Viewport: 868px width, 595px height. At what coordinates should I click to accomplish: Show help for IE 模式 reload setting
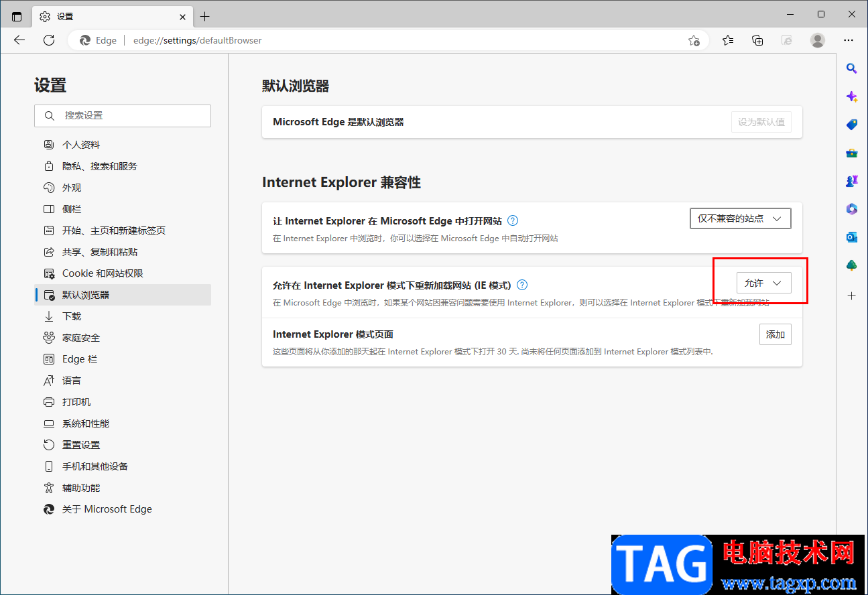[522, 285]
